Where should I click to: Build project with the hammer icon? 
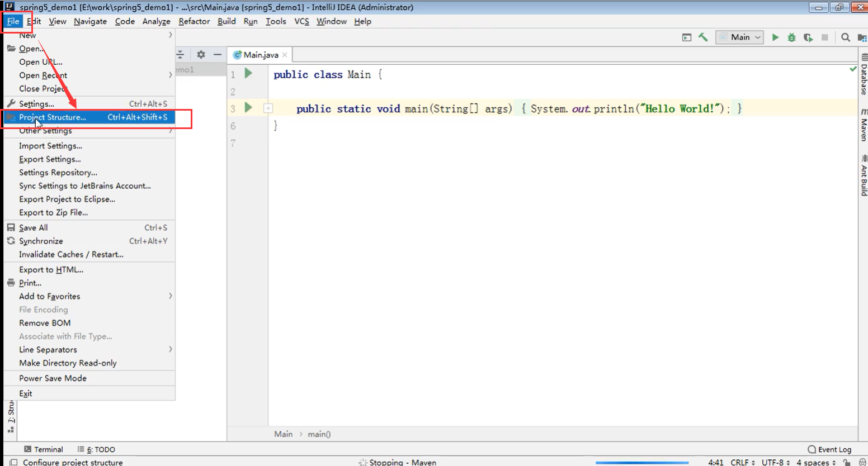pos(703,37)
